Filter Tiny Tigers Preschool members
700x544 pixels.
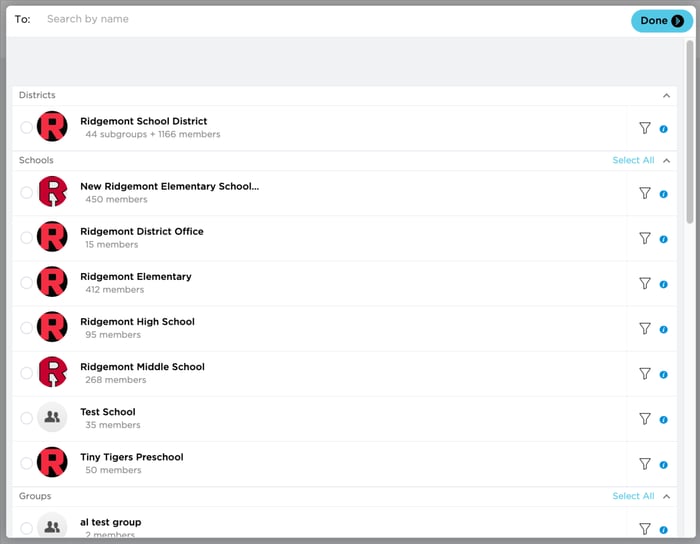[645, 464]
